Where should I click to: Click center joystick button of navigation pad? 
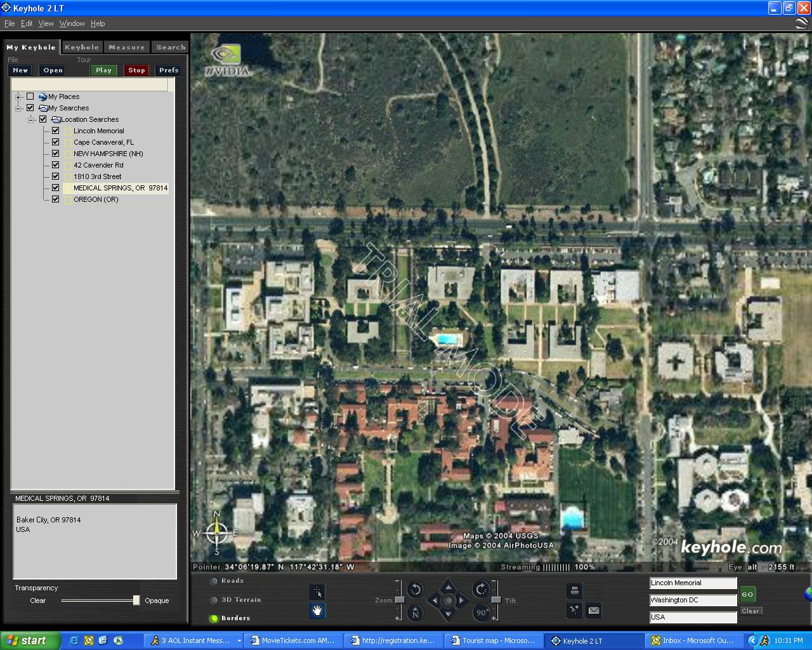[x=449, y=600]
